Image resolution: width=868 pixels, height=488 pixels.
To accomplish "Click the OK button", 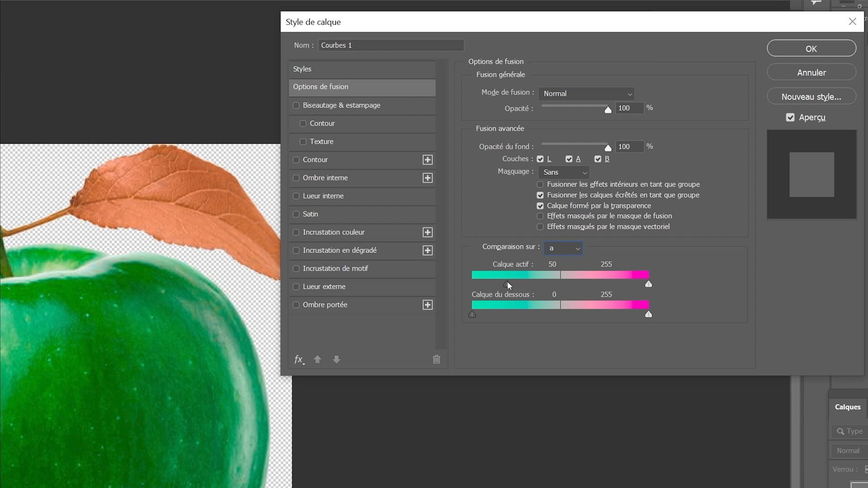I will pos(811,48).
